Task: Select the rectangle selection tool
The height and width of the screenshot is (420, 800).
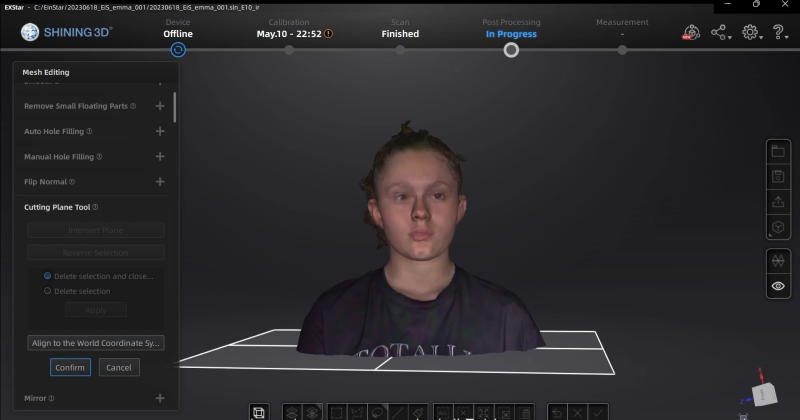Action: coord(336,412)
